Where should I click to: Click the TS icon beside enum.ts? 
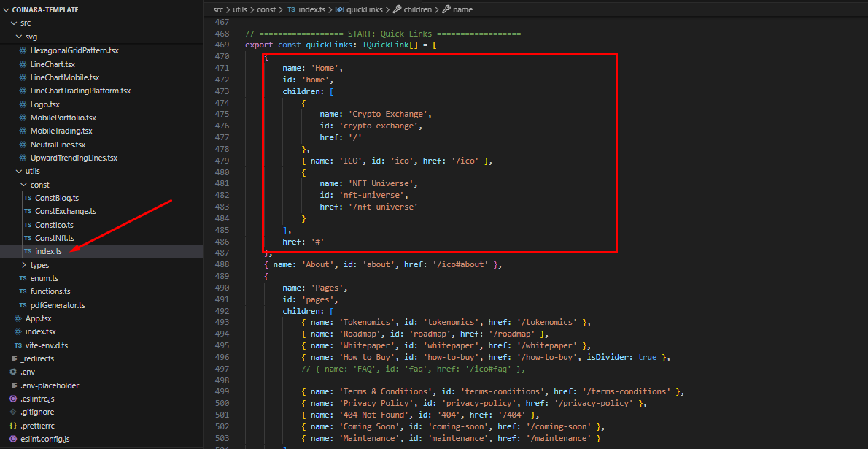coord(23,278)
